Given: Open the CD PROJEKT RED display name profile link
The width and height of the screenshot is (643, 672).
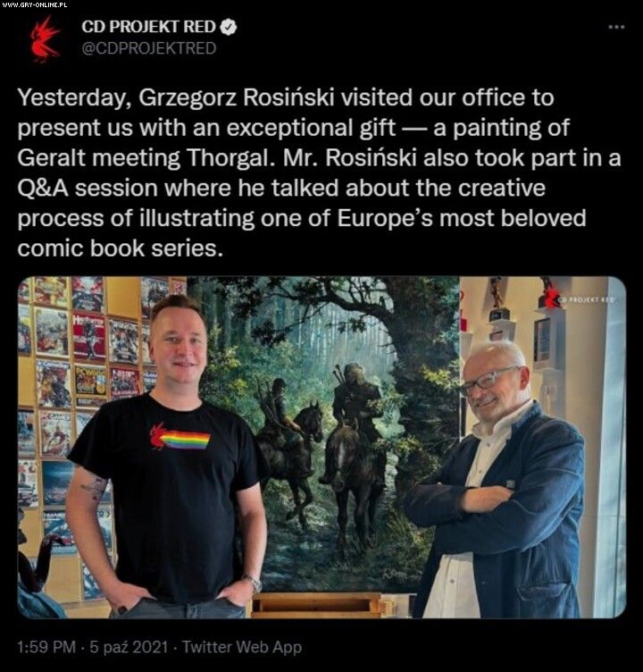Looking at the screenshot, I should [x=148, y=27].
